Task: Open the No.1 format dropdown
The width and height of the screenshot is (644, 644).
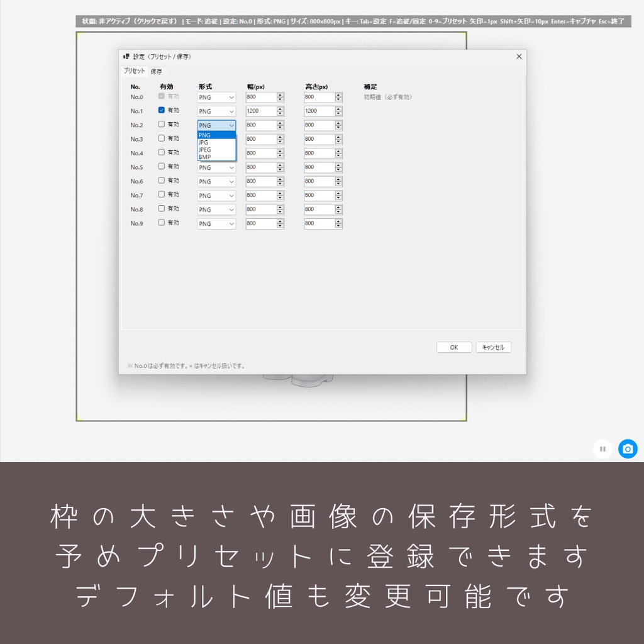Action: [x=216, y=111]
